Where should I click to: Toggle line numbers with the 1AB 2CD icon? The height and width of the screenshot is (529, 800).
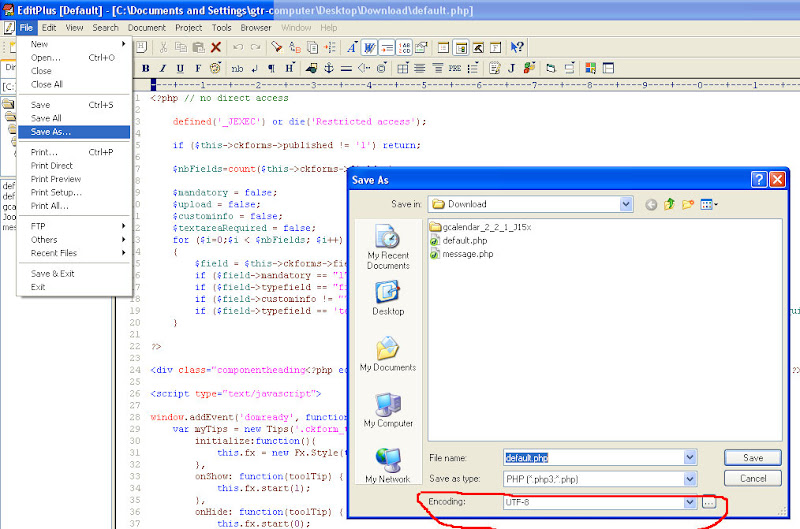coord(404,48)
